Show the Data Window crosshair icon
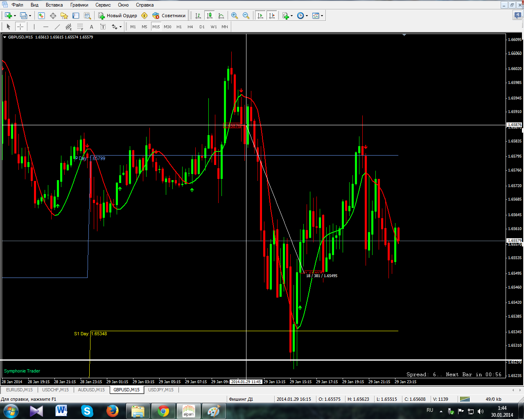Screen dimensions: 524x420 pos(53,16)
